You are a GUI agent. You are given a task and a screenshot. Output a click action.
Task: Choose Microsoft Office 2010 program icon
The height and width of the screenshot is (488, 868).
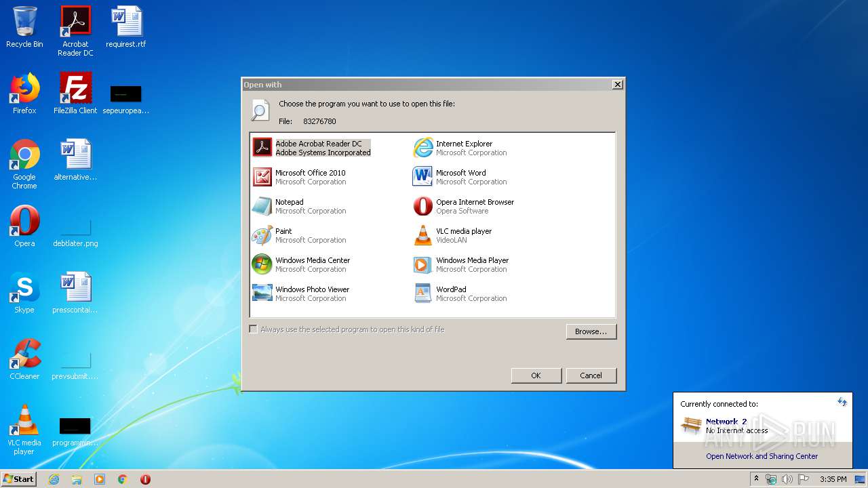(x=262, y=176)
